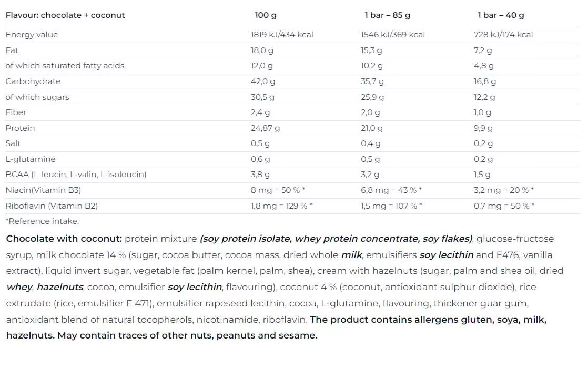Viewport: 588px width, 369px height.
Task: Click the "1,8 mg = 129 % *" value
Action: (x=281, y=206)
